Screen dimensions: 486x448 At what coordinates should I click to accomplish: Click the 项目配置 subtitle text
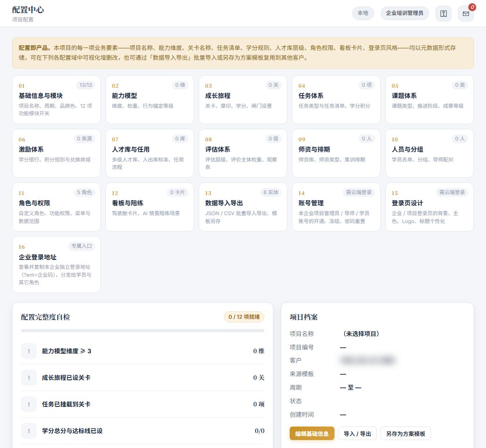23,20
